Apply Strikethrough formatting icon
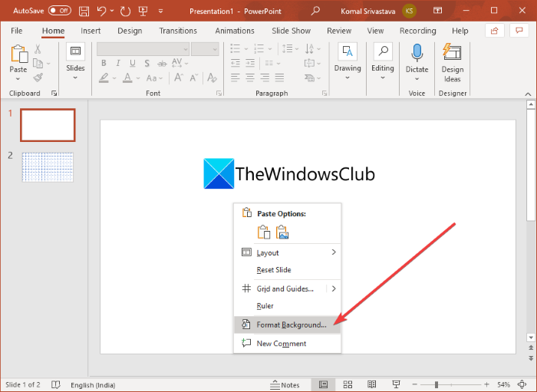Viewport: 537px width, 392px height. click(x=162, y=64)
